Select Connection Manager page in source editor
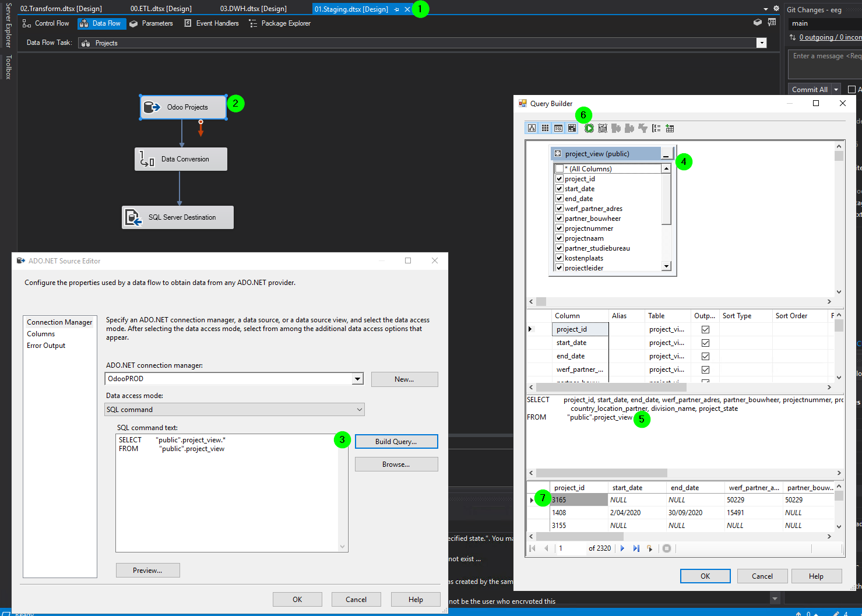The width and height of the screenshot is (862, 616). pos(59,322)
